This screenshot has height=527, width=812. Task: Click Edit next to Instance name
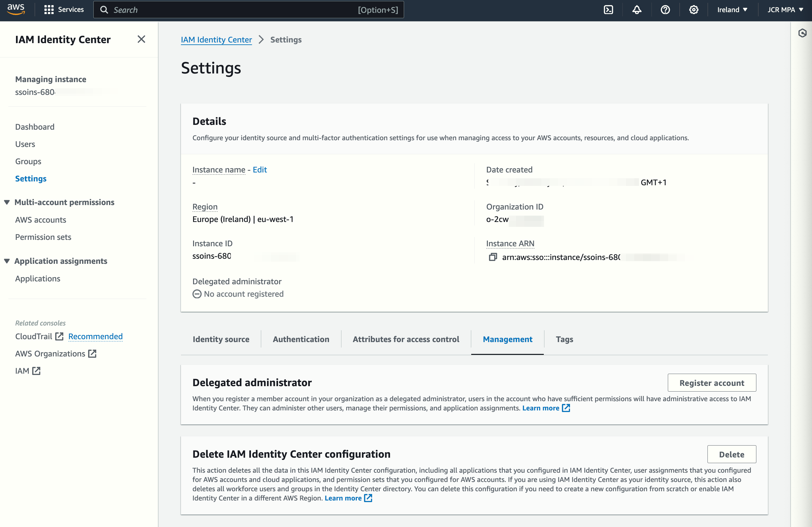click(260, 169)
